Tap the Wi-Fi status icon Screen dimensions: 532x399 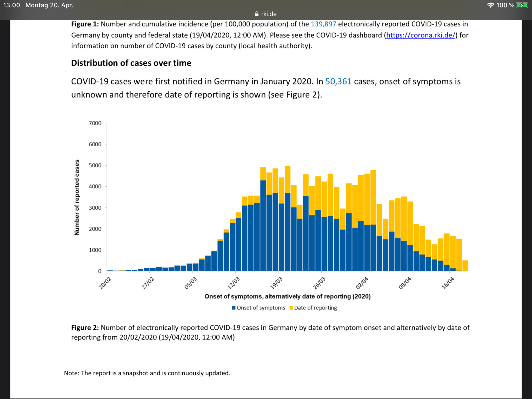coord(490,5)
